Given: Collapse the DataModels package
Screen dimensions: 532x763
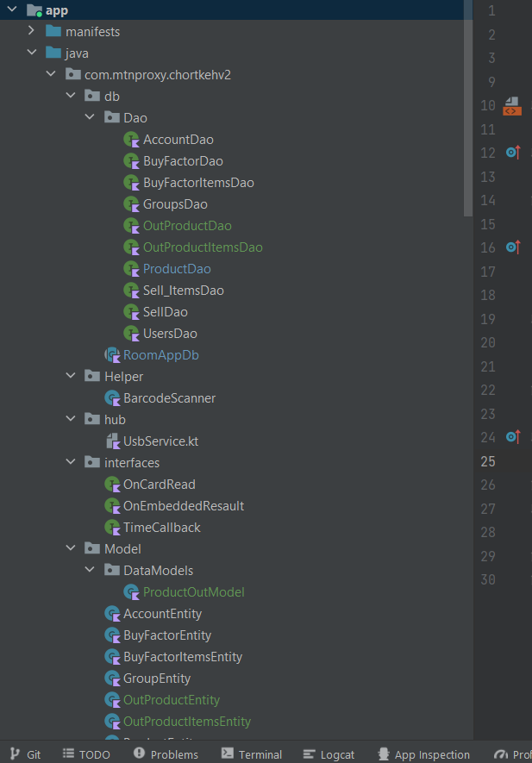Looking at the screenshot, I should (91, 571).
